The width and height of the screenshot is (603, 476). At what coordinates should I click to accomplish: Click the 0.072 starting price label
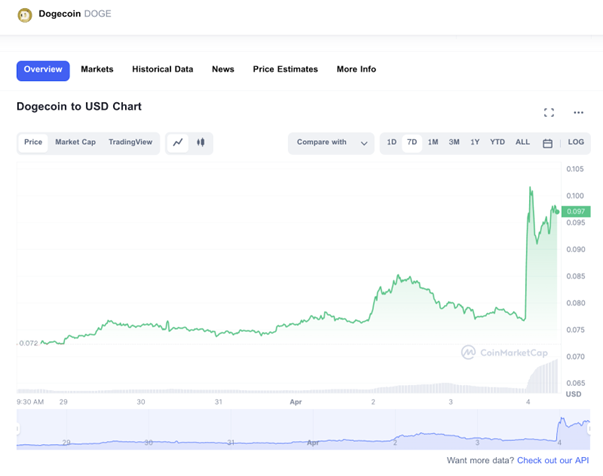pyautogui.click(x=28, y=343)
